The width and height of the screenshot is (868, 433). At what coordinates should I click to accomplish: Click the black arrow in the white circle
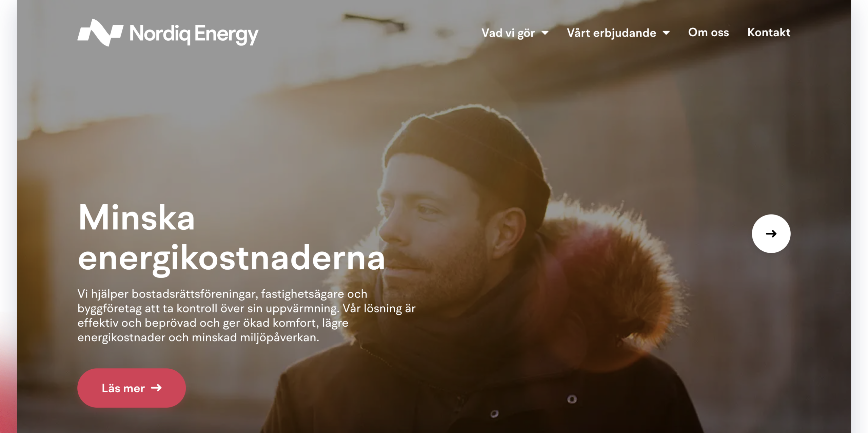pyautogui.click(x=771, y=234)
